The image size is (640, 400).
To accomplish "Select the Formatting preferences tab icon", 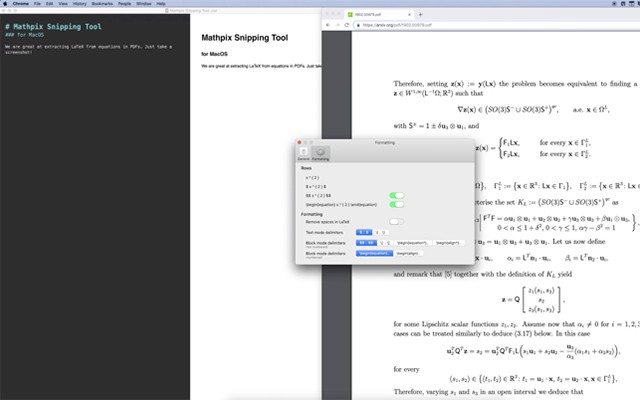I will click(320, 153).
